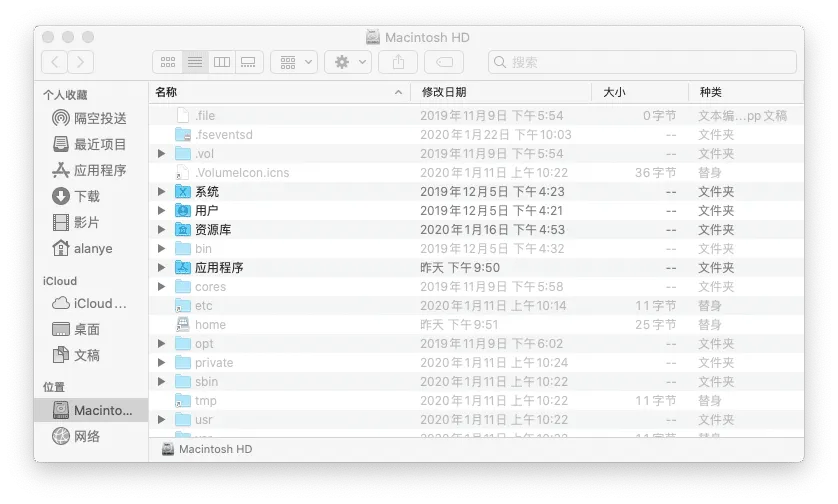This screenshot has height=504, width=838.
Task: Click the sbin folder name
Action: pos(206,382)
